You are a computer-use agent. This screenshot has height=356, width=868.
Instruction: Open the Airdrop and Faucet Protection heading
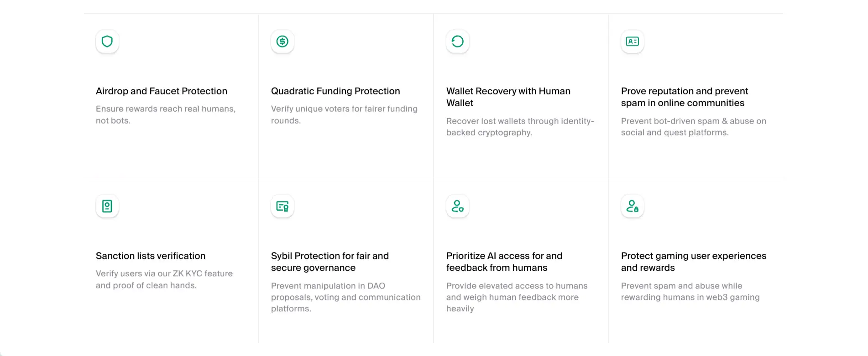coord(162,91)
